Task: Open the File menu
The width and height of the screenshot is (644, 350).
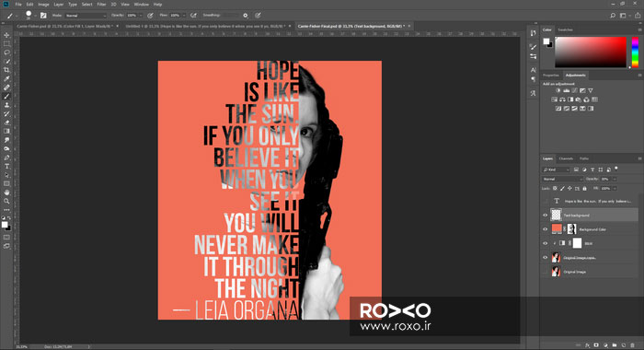Action: (18, 4)
